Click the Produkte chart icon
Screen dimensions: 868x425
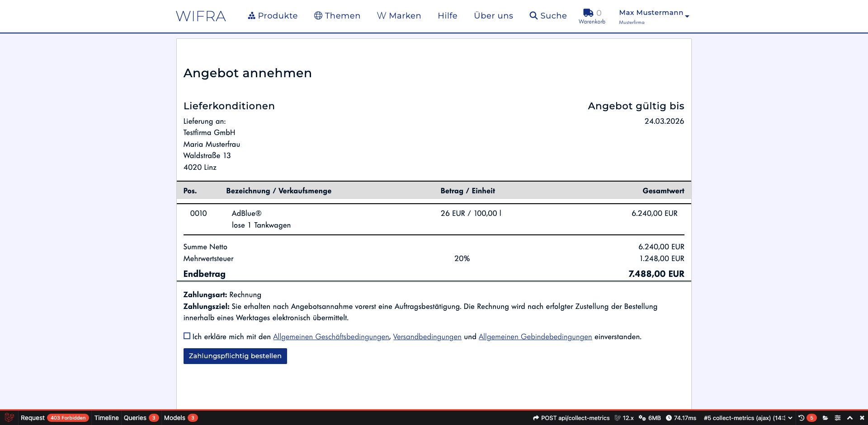coord(251,15)
